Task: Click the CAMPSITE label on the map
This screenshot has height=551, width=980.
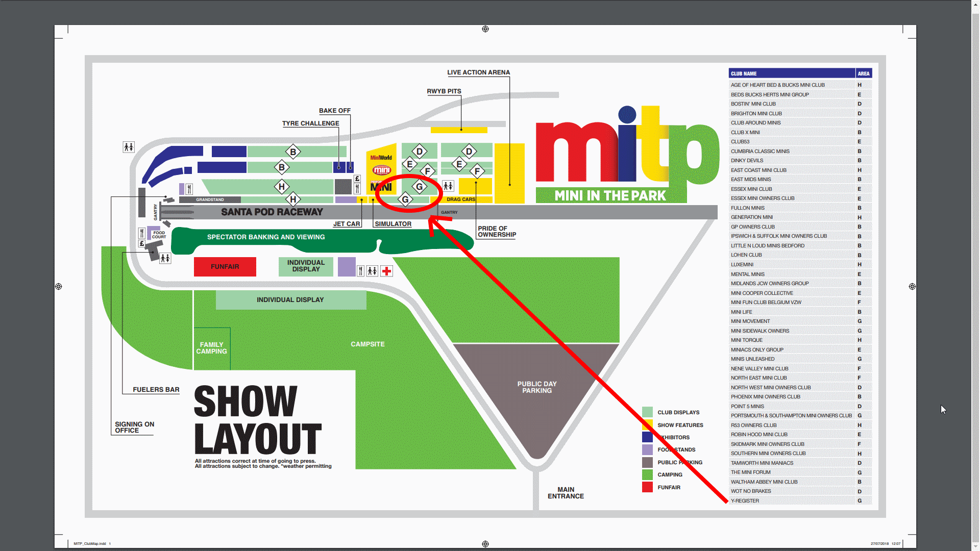Action: pos(367,344)
